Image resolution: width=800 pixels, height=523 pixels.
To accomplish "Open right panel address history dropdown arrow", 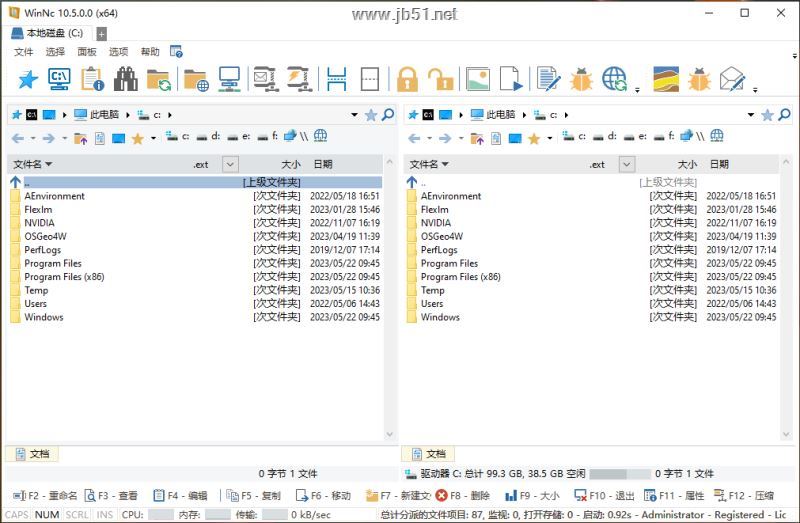I will (751, 115).
